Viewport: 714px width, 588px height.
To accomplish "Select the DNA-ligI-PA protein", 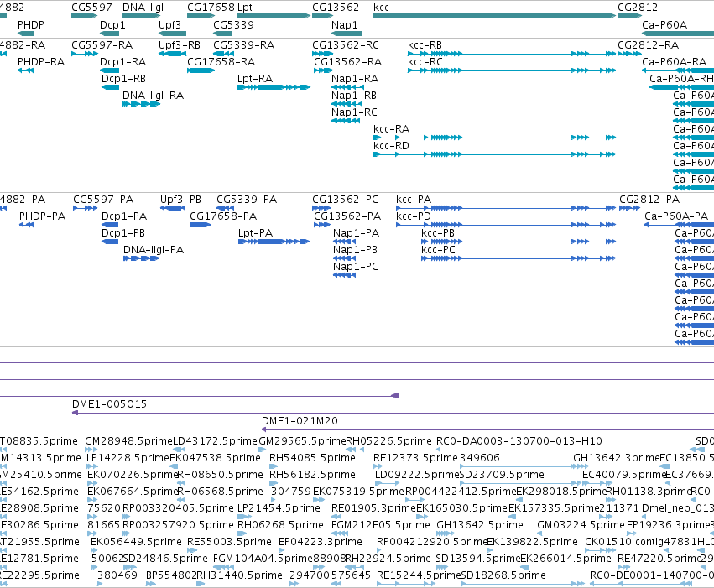I will pos(142,258).
